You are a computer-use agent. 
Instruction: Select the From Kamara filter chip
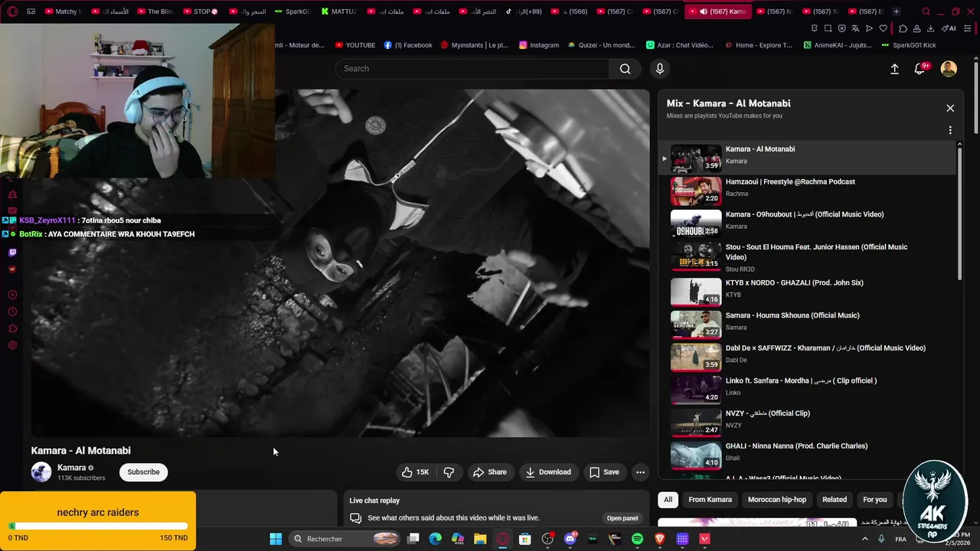tap(710, 500)
